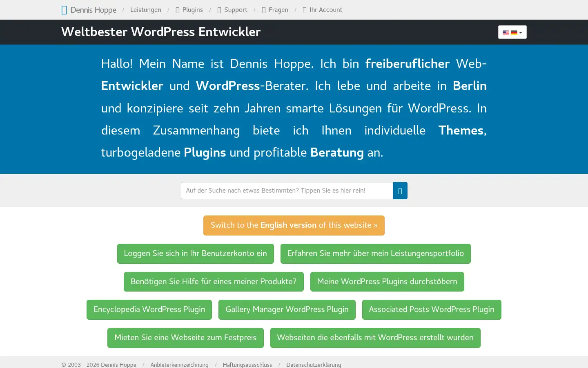Open the Leistungen menu item

(146, 10)
